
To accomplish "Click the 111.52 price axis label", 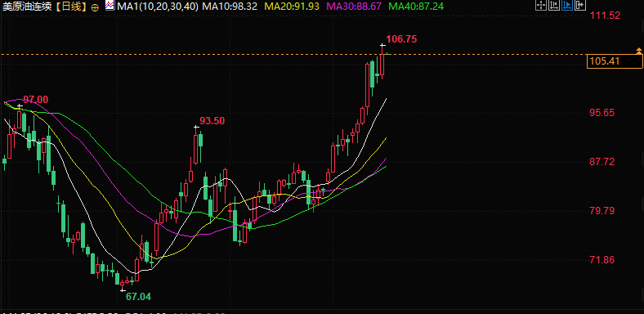I will tap(605, 16).
